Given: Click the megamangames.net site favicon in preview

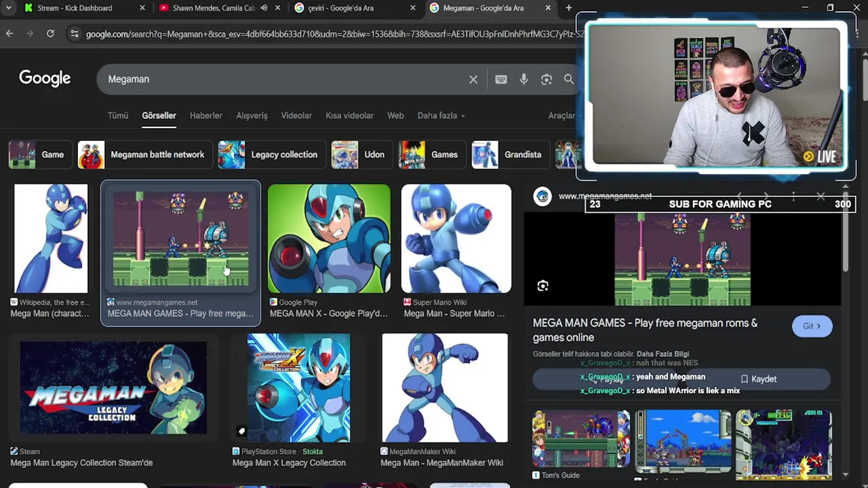Looking at the screenshot, I should pos(542,197).
